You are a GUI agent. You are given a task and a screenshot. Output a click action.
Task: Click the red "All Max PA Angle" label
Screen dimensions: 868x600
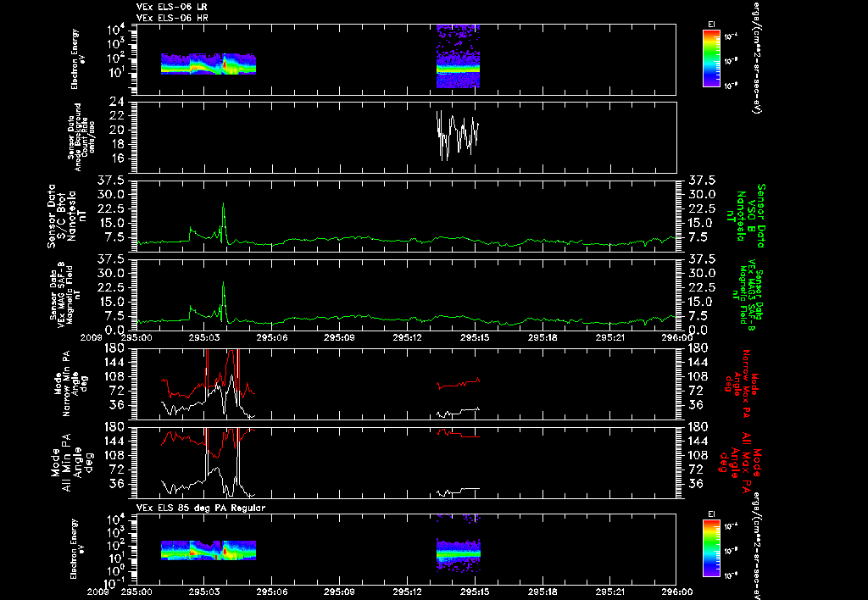click(x=739, y=462)
